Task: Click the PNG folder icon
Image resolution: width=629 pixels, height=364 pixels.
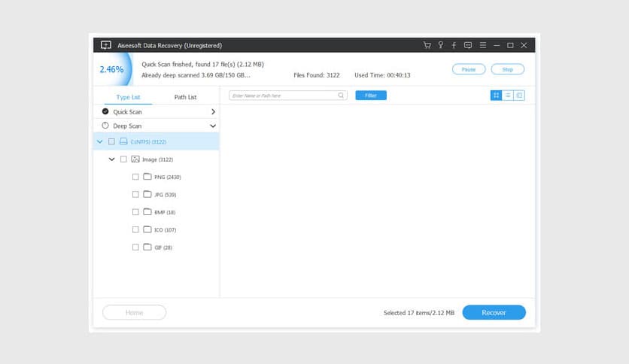Action: pos(147,177)
